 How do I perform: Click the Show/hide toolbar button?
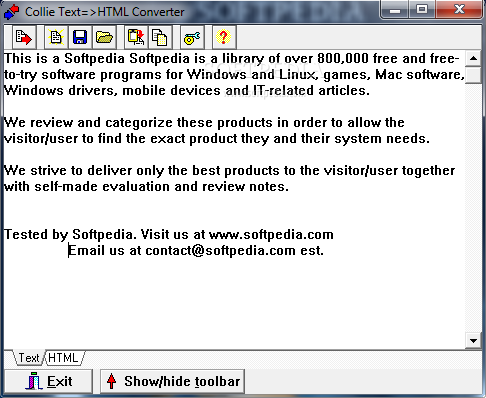172,381
